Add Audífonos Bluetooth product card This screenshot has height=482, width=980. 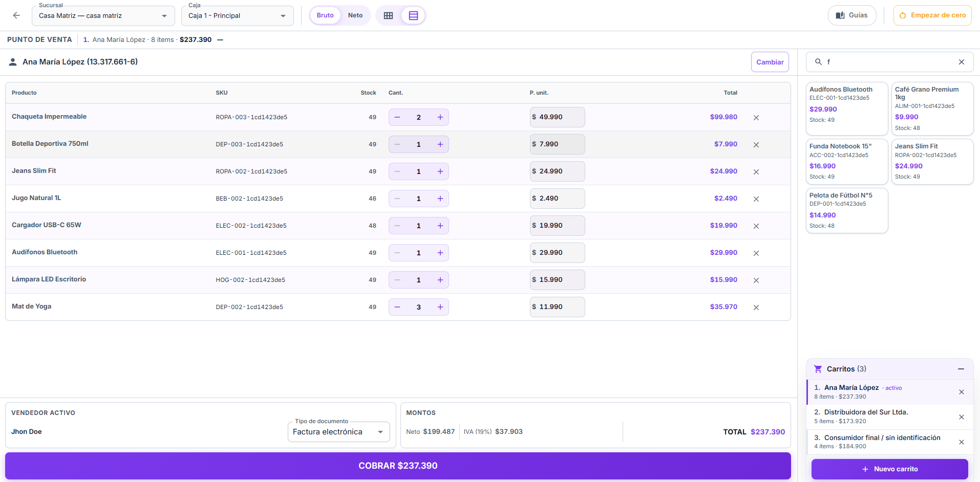847,108
